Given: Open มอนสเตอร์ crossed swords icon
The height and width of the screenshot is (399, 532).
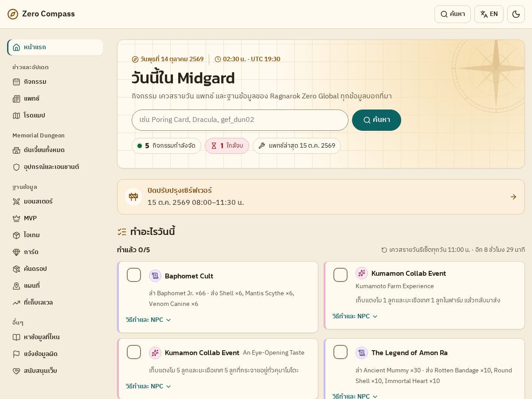Looking at the screenshot, I should [16, 201].
